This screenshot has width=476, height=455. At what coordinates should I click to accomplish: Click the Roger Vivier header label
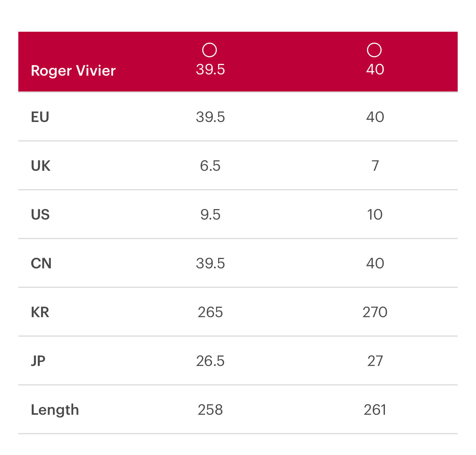73,71
